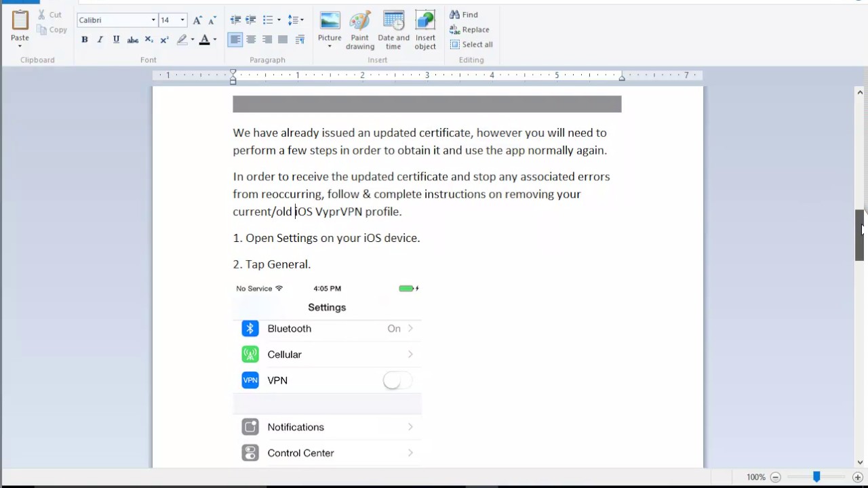Select Justify text alignment
This screenshot has height=488, width=868.
[283, 40]
